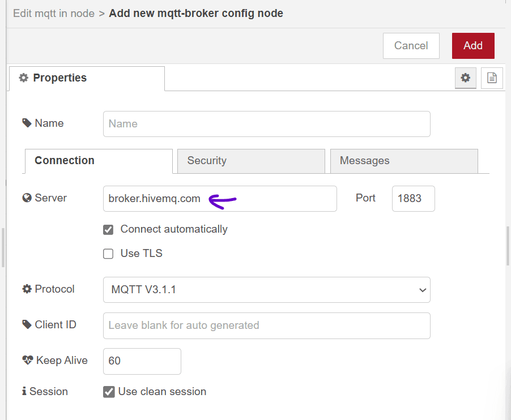Screen dimensions: 511x420
Task: Click the gear icon on the Properties tab
Action: tap(23, 78)
